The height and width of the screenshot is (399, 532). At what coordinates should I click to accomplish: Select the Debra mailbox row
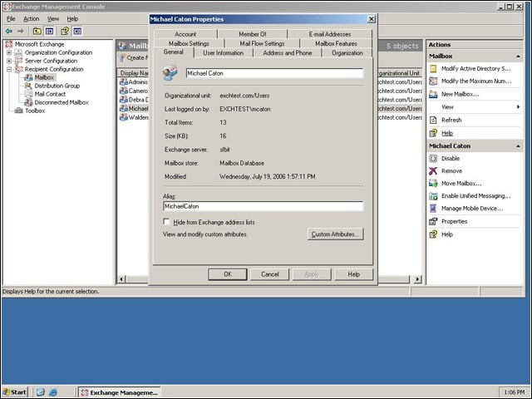(x=134, y=100)
